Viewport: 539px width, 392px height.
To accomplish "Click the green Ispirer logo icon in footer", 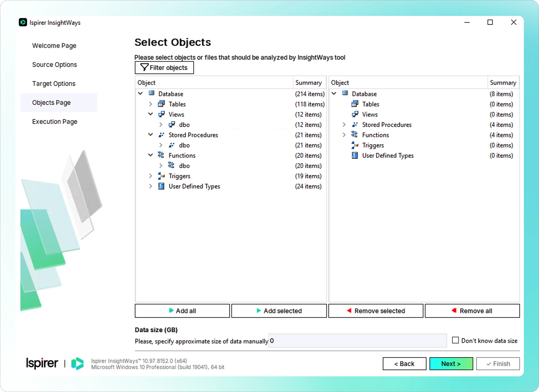I will point(77,364).
